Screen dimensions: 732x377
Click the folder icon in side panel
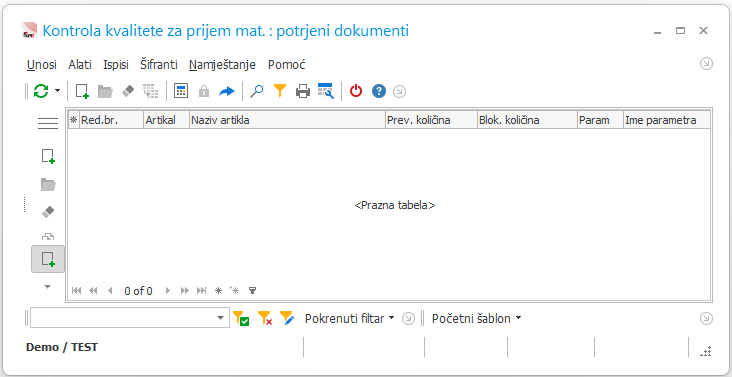pos(48,185)
